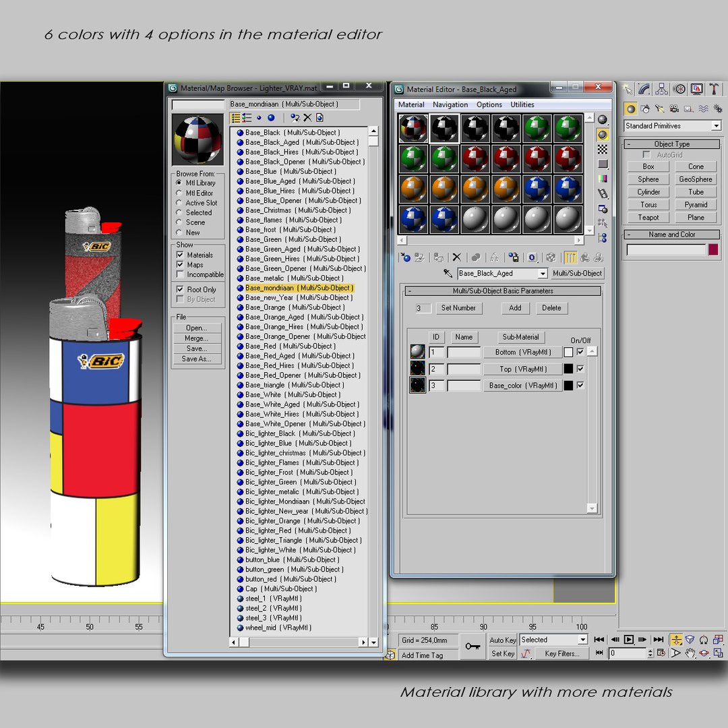Open the Standard Primitives dropdown
The width and height of the screenshot is (728, 728).
pyautogui.click(x=717, y=126)
